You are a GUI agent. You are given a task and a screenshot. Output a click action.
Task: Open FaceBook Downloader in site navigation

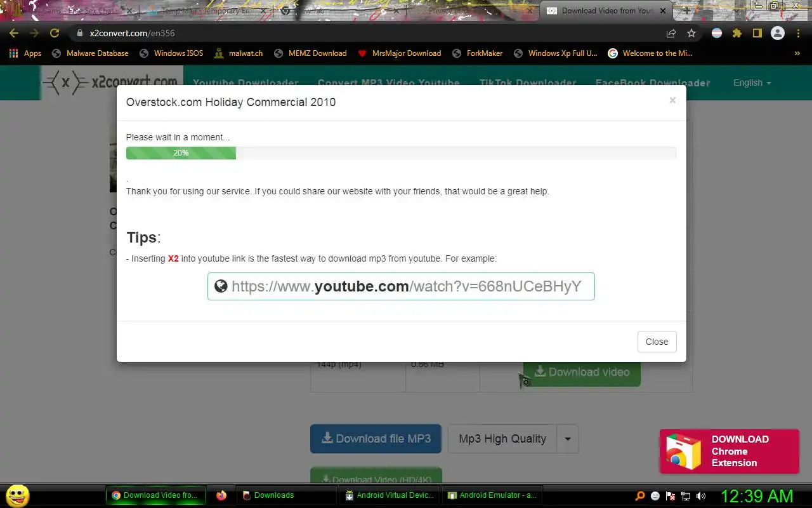653,83
